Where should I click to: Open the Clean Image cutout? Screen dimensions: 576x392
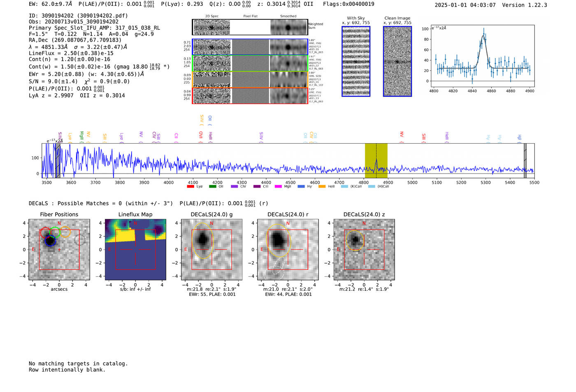pyautogui.click(x=397, y=61)
